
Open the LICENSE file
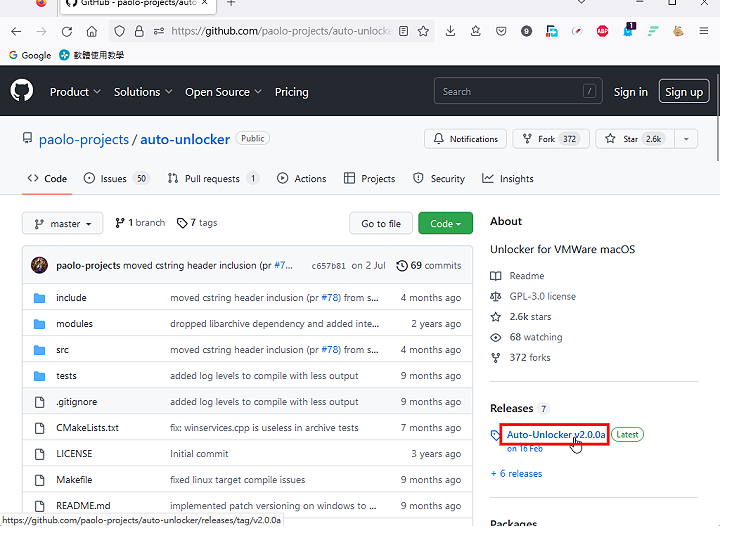(x=74, y=454)
